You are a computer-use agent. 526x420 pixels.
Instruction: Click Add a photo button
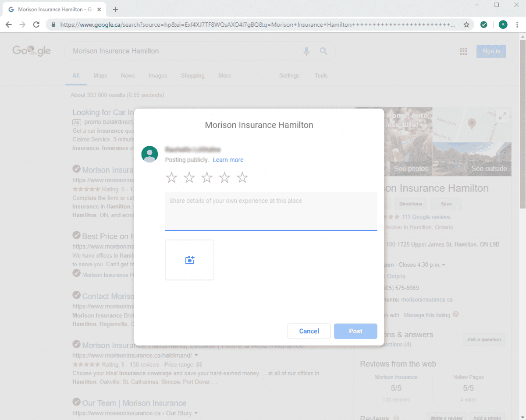(x=487, y=417)
